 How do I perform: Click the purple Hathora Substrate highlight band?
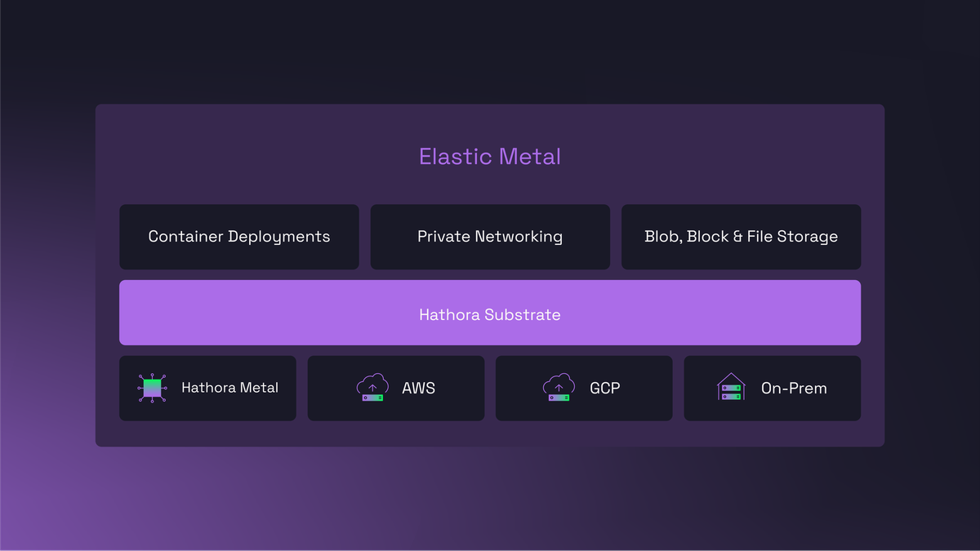(x=490, y=313)
